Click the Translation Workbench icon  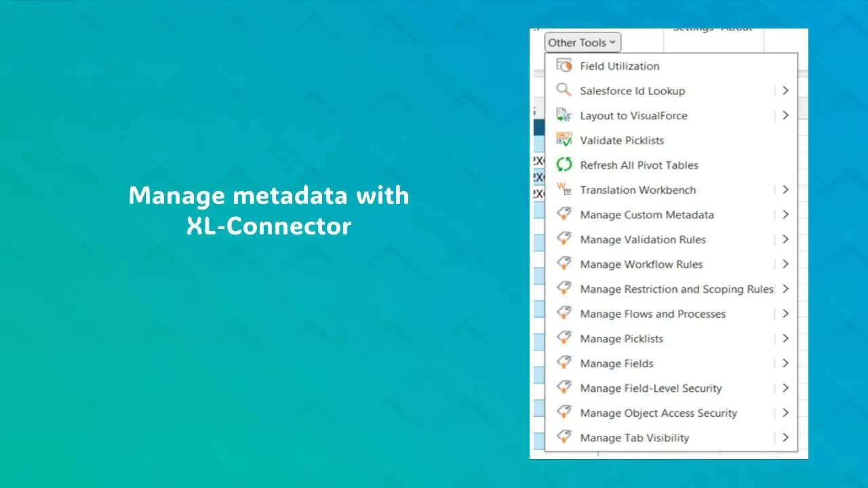click(564, 190)
